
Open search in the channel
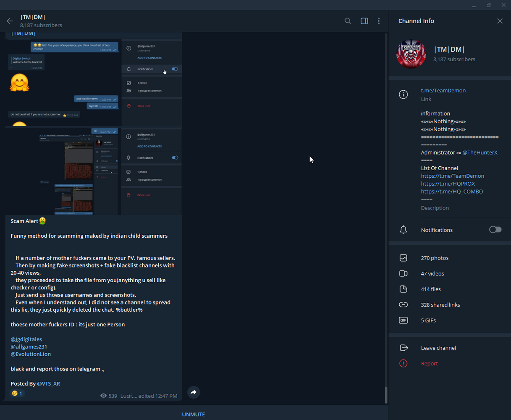tap(348, 21)
